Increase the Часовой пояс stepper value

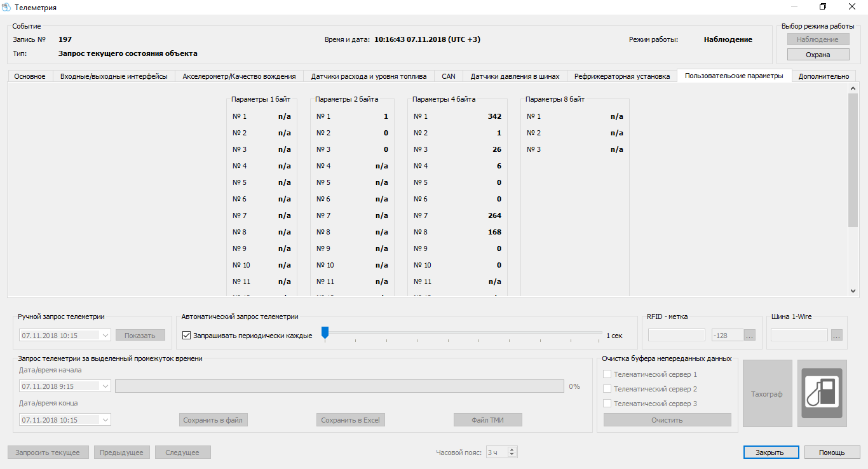pyautogui.click(x=513, y=449)
